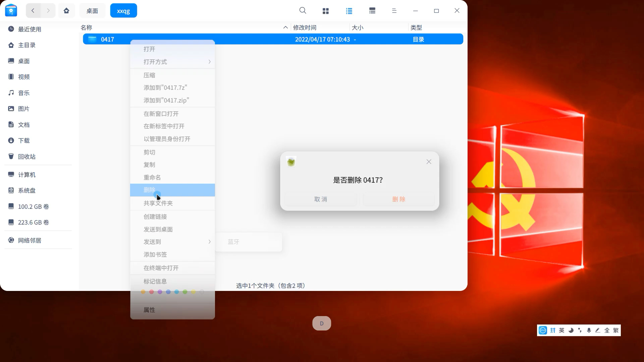Click the home icon in the address bar
Viewport: 644px width, 362px height.
tap(66, 11)
